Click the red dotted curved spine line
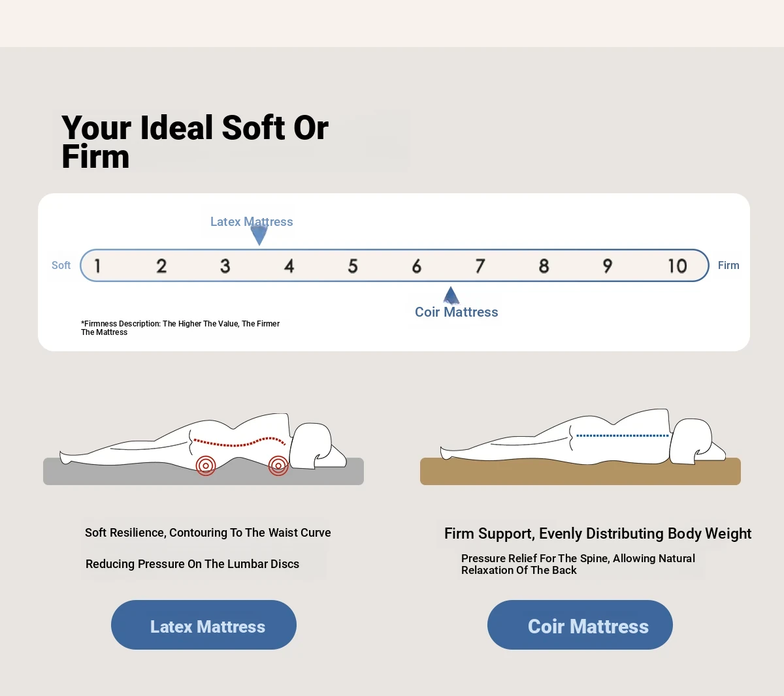The image size is (784, 696). [x=239, y=443]
